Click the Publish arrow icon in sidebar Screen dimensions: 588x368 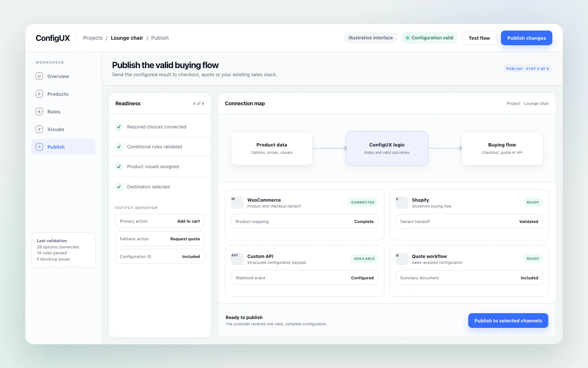39,147
